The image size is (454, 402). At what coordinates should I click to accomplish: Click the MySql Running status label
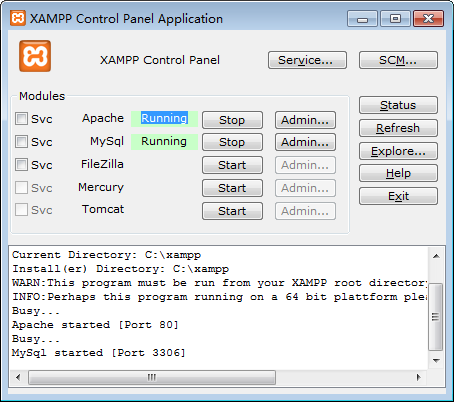tap(164, 141)
